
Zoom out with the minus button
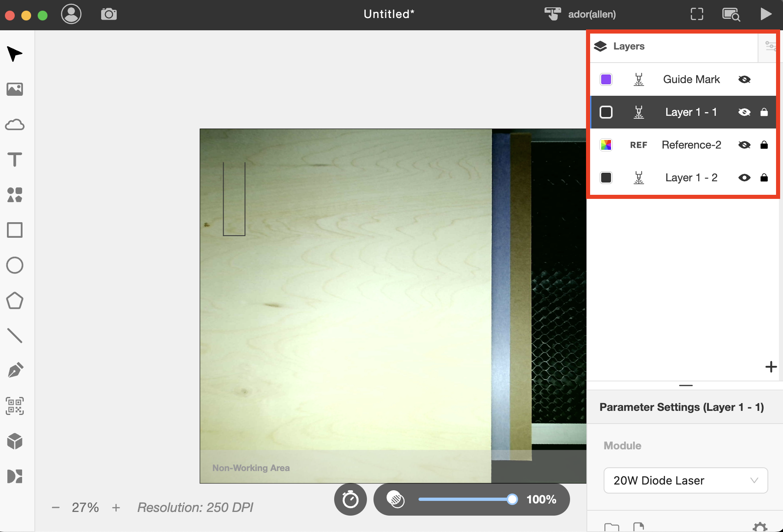coord(56,507)
